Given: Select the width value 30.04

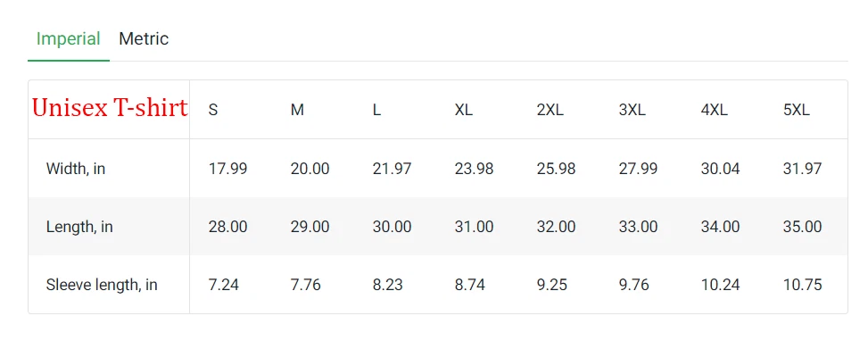Looking at the screenshot, I should [720, 169].
